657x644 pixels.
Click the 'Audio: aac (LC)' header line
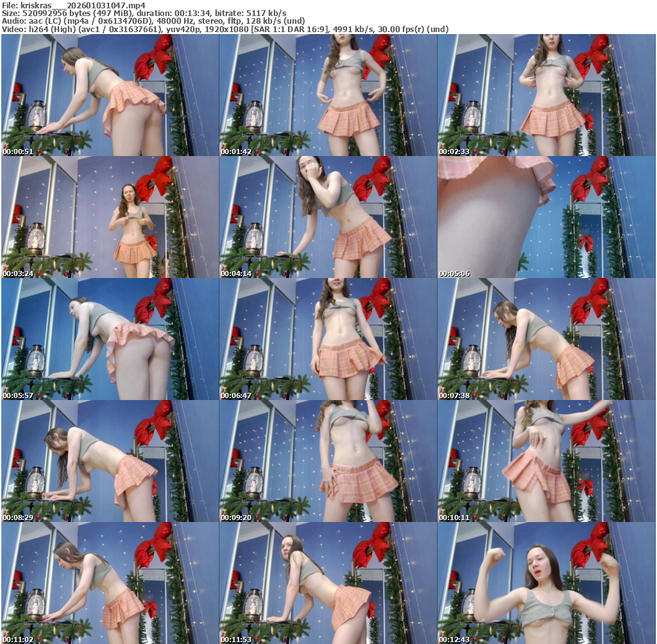[x=153, y=21]
